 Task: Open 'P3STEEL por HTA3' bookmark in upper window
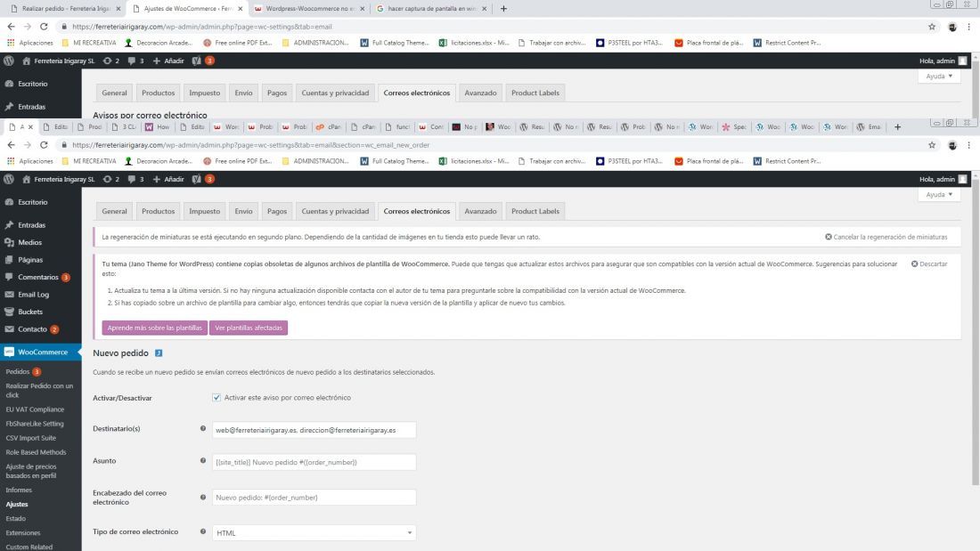coord(629,43)
